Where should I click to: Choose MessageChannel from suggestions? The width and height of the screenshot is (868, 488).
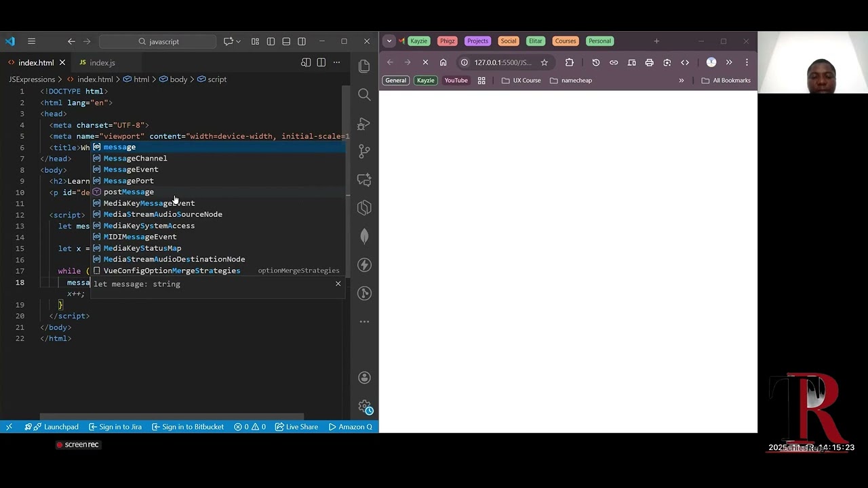click(x=219, y=158)
